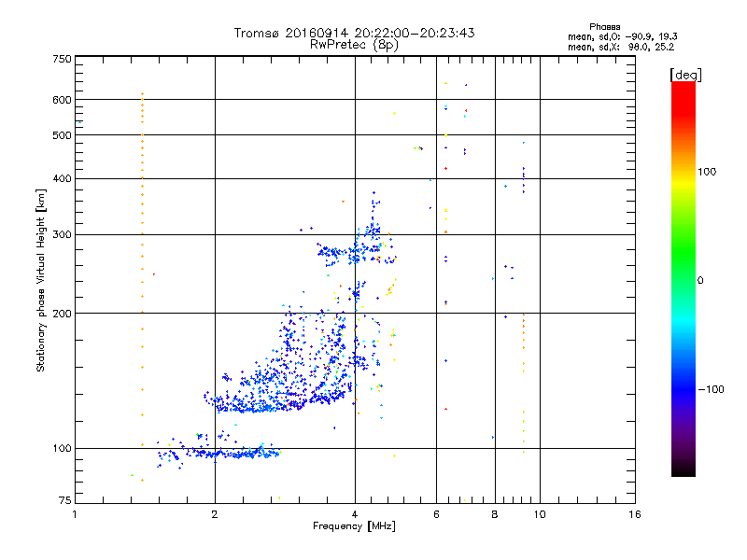Click x-axis tick label "1"

click(x=75, y=514)
